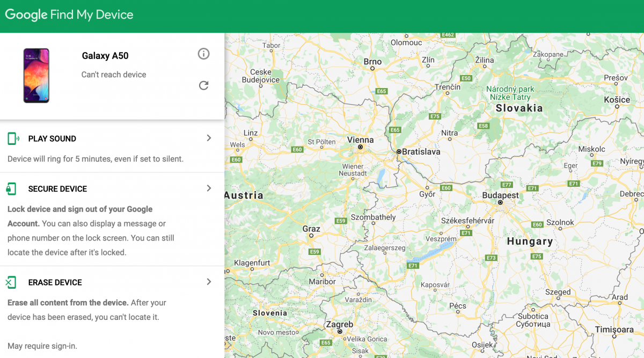
Task: Expand the Erase Device chevron
Action: tap(209, 282)
